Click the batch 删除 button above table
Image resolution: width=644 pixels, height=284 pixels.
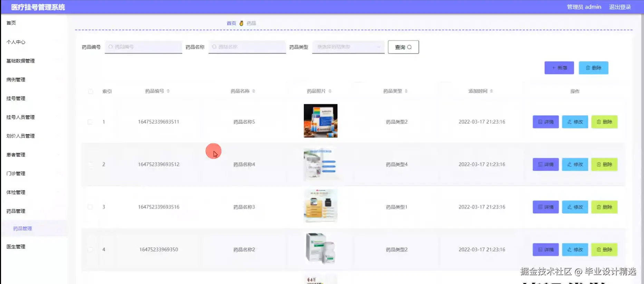[x=593, y=68]
